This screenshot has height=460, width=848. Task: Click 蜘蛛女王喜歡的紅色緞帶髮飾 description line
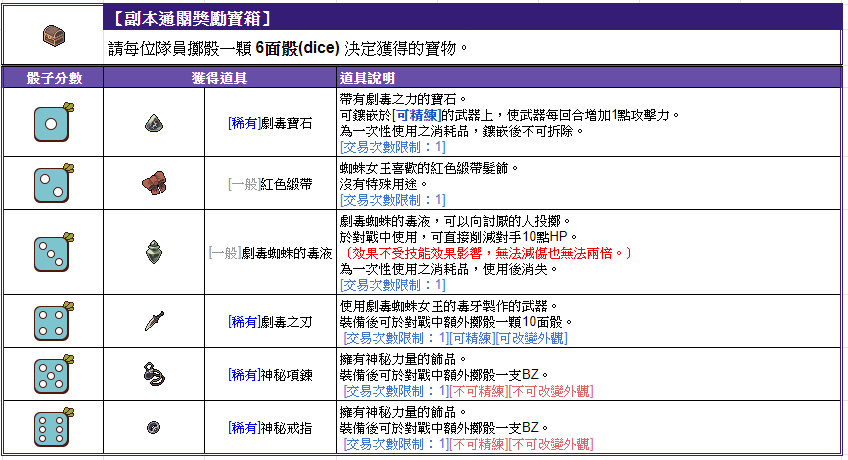(429, 168)
